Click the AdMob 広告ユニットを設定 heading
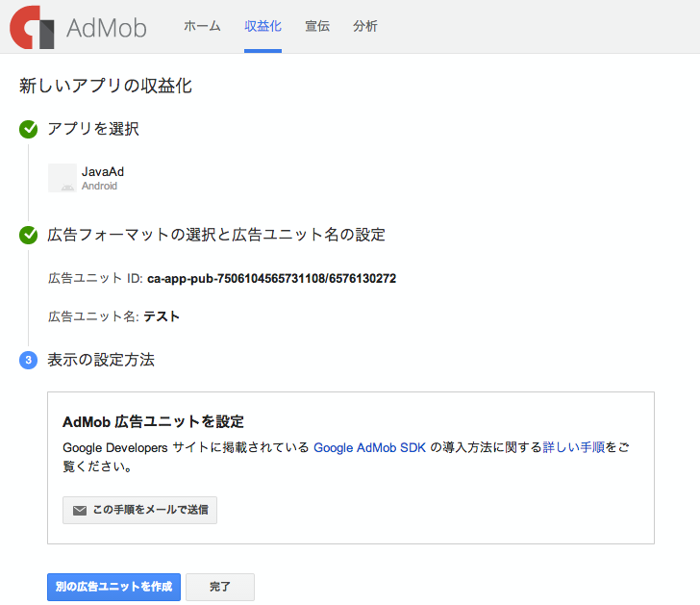The image size is (700, 605). pyautogui.click(x=153, y=422)
